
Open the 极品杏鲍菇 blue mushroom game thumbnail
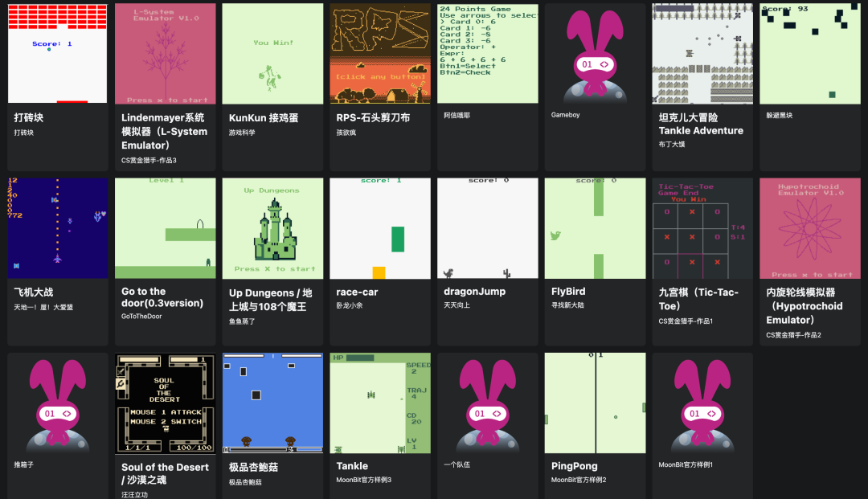pos(272,403)
